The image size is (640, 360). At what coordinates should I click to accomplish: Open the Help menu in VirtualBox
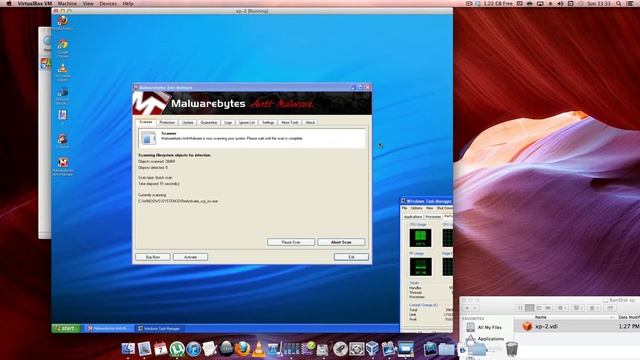pyautogui.click(x=128, y=3)
